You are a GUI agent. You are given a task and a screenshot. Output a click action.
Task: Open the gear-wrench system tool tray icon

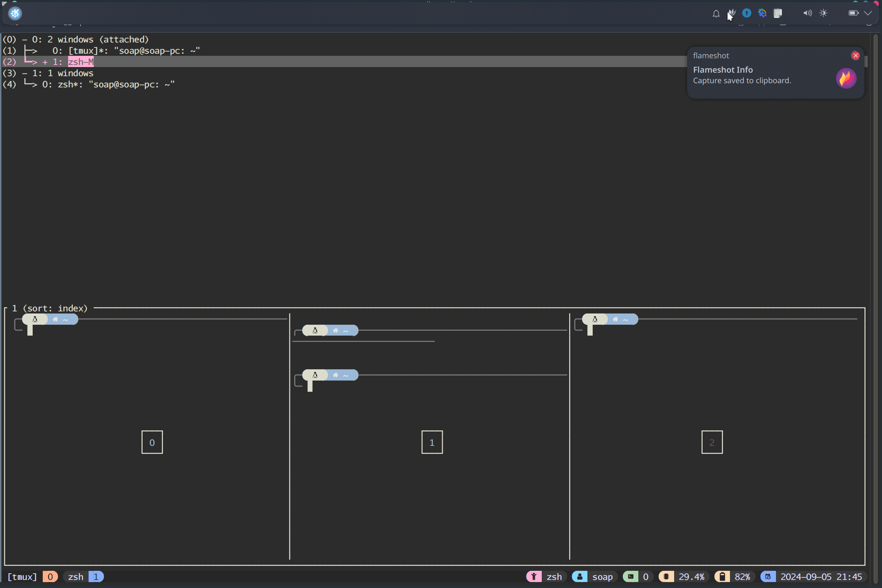762,13
